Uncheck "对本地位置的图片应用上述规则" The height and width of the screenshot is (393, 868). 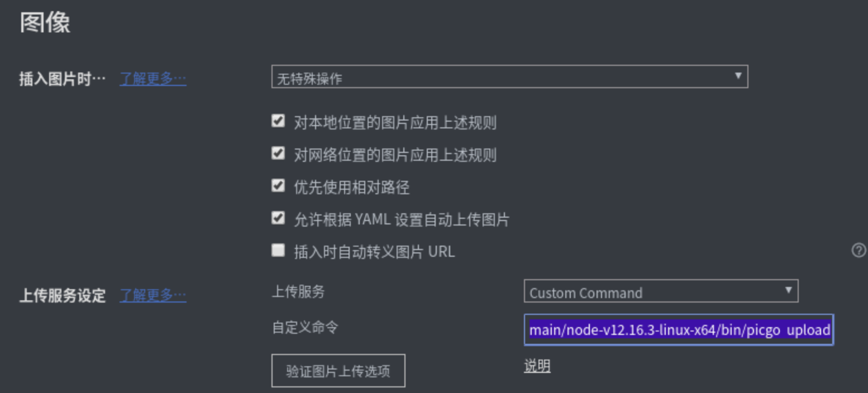tap(278, 121)
